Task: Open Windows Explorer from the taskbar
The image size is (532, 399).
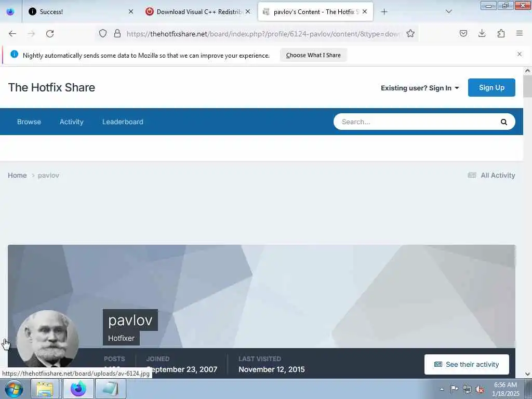Action: 45,389
